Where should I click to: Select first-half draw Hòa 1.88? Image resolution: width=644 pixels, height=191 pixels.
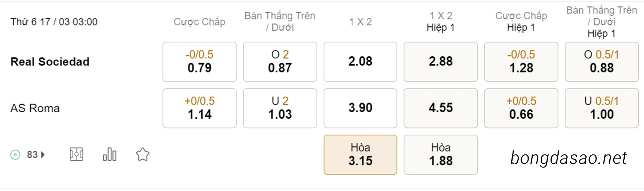[x=441, y=154]
